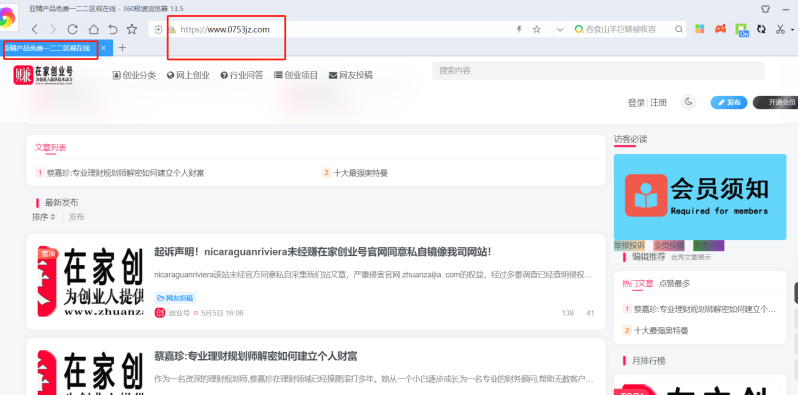Open the 行业问答 navigation item
This screenshot has height=395, width=798.
tap(242, 75)
